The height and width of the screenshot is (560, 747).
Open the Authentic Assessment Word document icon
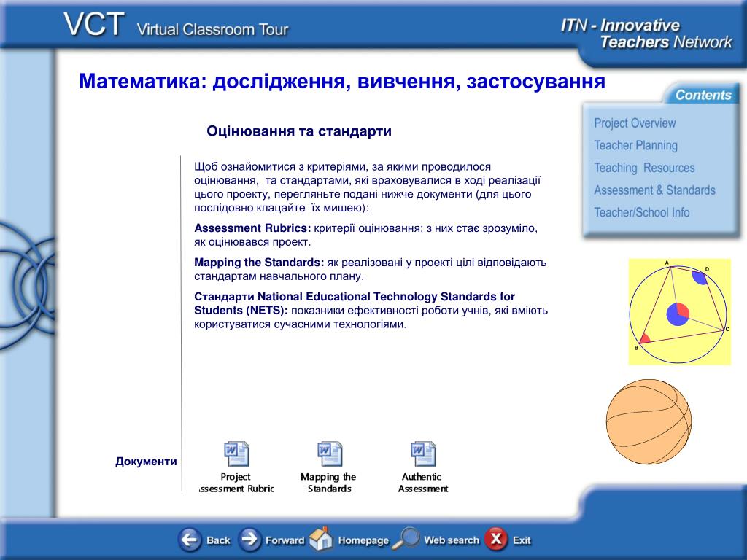(424, 454)
